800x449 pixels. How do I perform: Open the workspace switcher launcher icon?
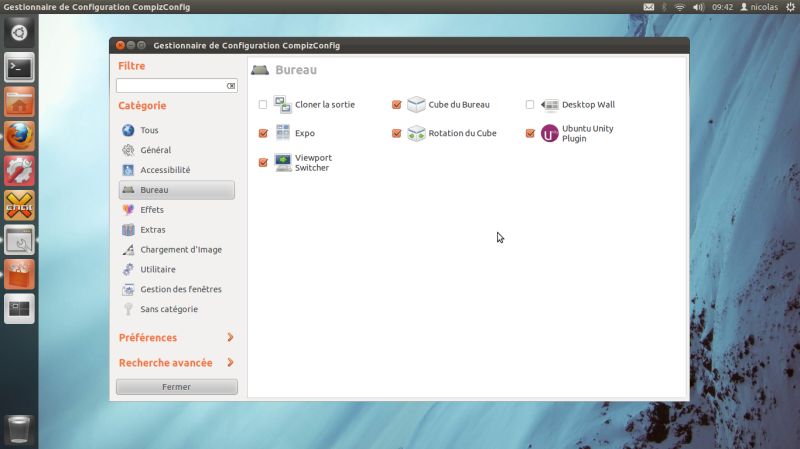[x=19, y=309]
